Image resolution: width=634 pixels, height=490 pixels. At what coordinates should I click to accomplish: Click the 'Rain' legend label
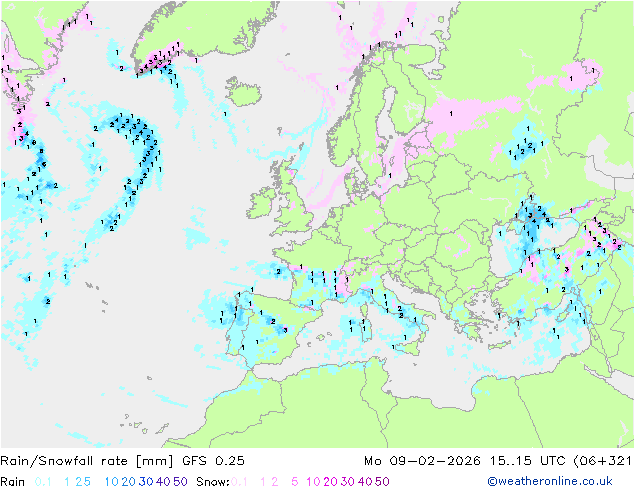click(13, 482)
